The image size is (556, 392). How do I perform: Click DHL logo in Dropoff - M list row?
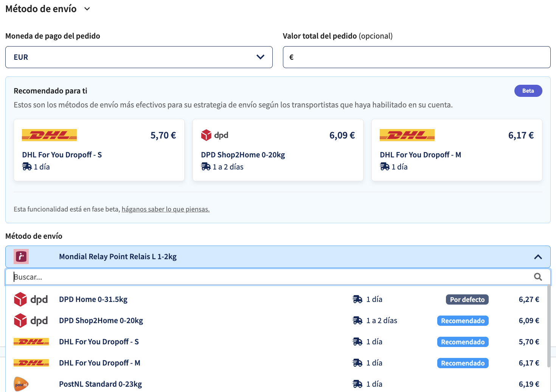tap(31, 363)
